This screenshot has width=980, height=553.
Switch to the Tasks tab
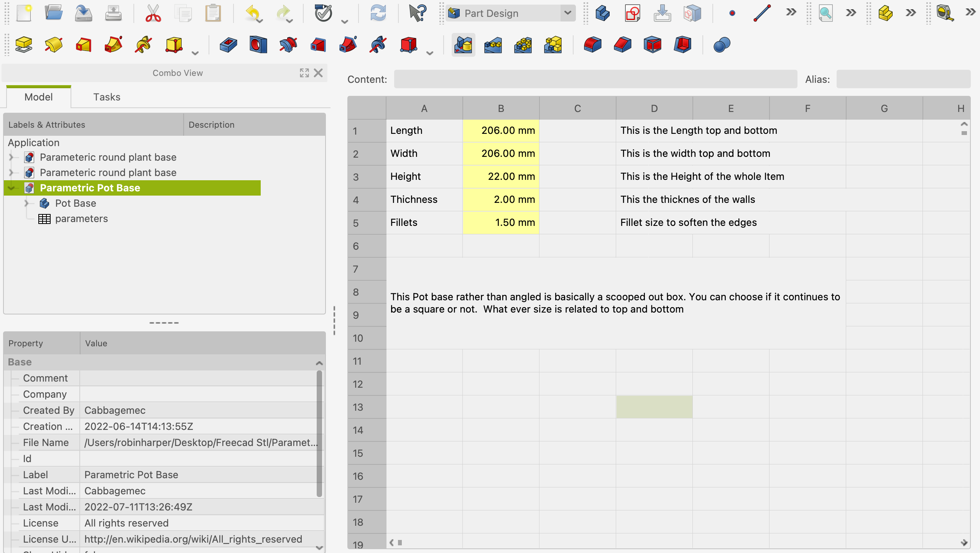[x=107, y=97]
